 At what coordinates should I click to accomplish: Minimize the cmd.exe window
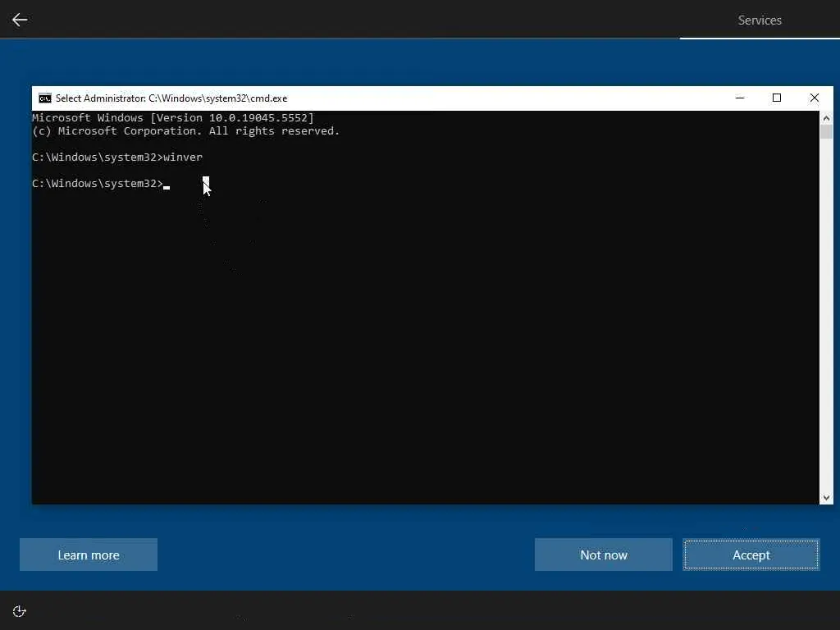click(740, 98)
